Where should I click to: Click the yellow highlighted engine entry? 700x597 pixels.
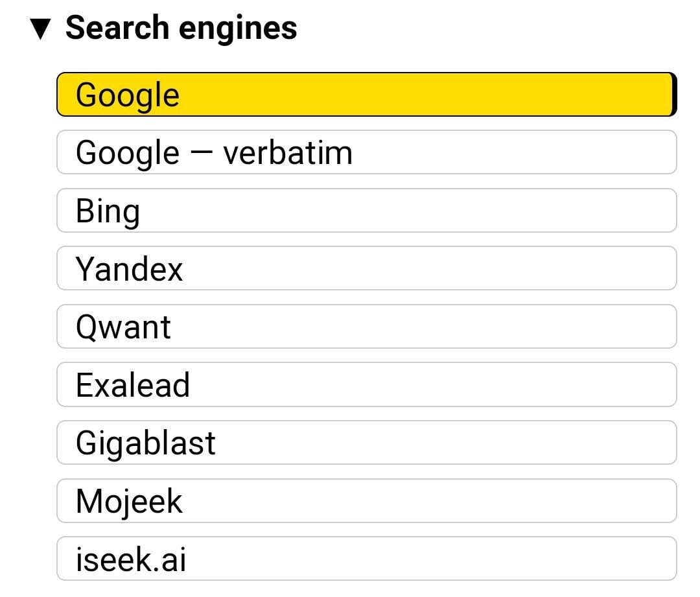click(366, 95)
